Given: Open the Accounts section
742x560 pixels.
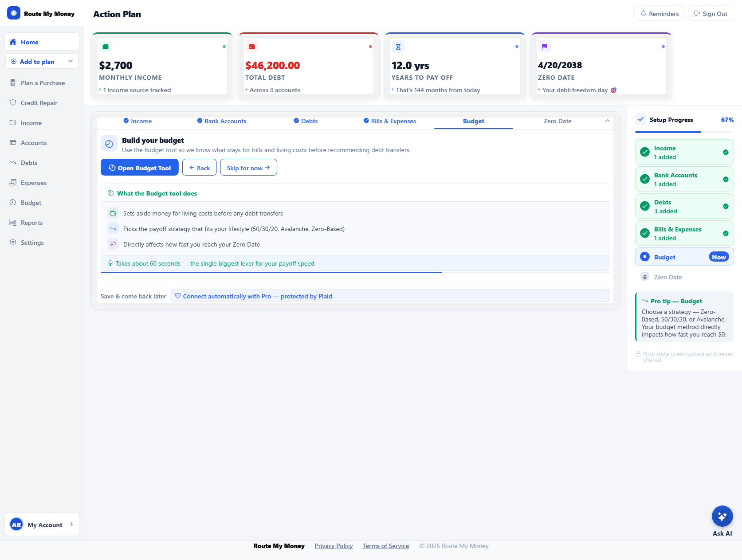Looking at the screenshot, I should click(x=33, y=142).
